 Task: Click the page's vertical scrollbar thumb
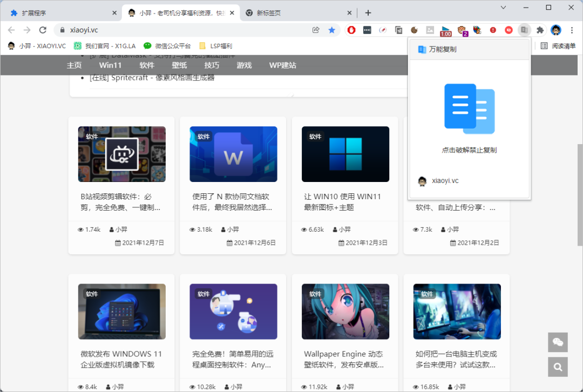pos(580,194)
